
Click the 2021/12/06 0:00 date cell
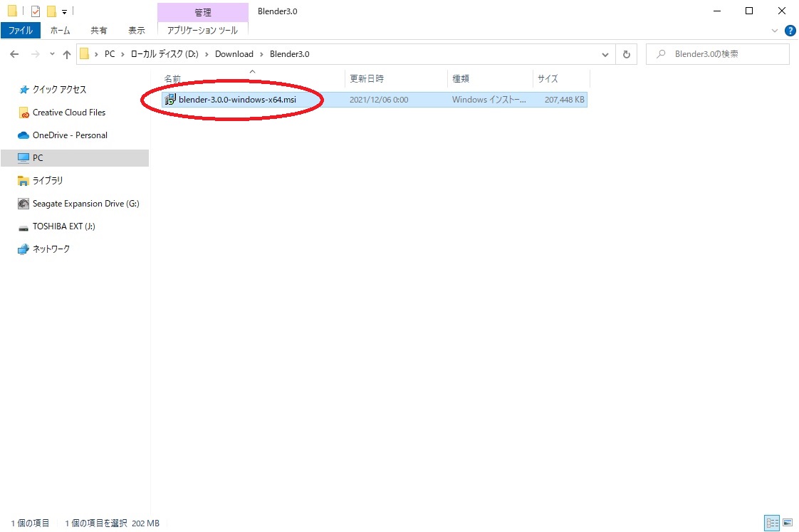point(379,100)
